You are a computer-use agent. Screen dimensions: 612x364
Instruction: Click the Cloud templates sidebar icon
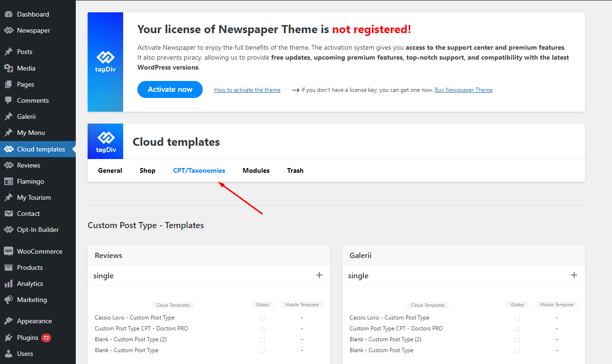pyautogui.click(x=9, y=149)
